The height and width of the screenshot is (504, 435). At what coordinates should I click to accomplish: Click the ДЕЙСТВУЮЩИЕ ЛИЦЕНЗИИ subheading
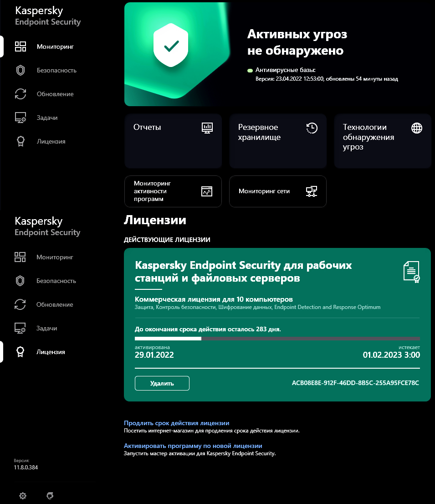tap(167, 240)
